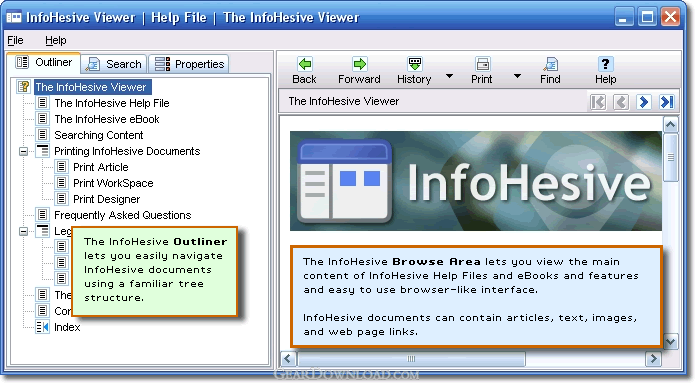Switch to the Search tab
The height and width of the screenshot is (383, 695).
pos(113,64)
